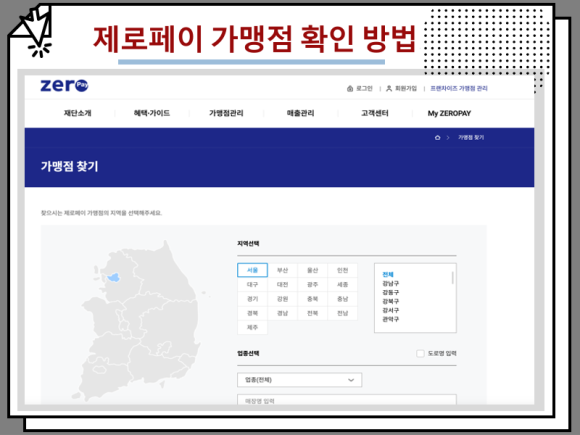Select the 전북 region button

coord(313,313)
